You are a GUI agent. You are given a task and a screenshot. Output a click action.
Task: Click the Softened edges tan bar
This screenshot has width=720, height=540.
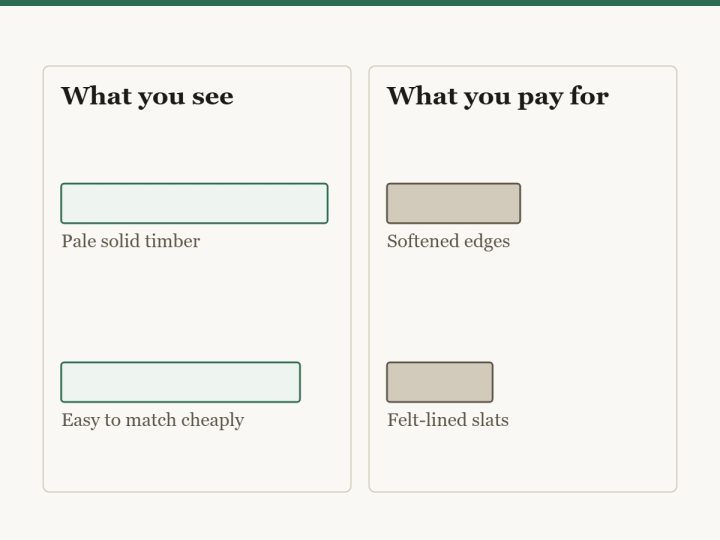click(454, 203)
